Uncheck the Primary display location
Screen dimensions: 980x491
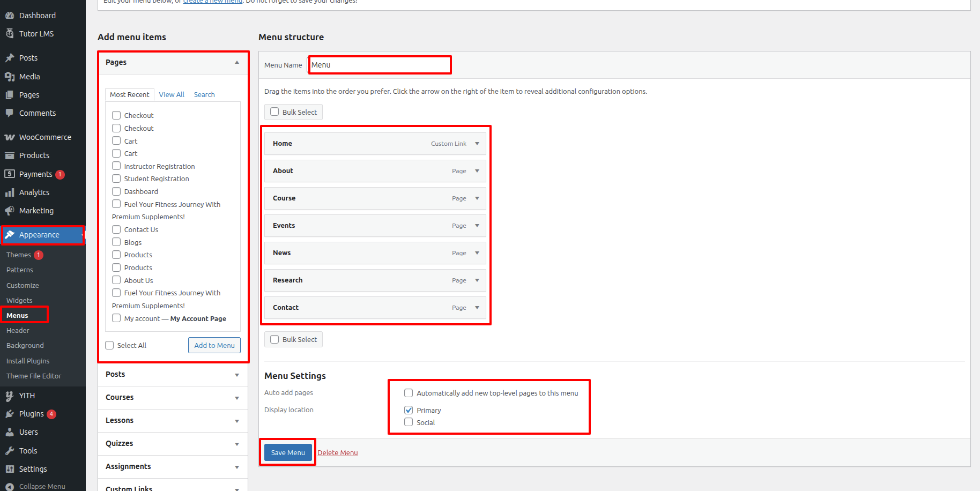click(409, 410)
